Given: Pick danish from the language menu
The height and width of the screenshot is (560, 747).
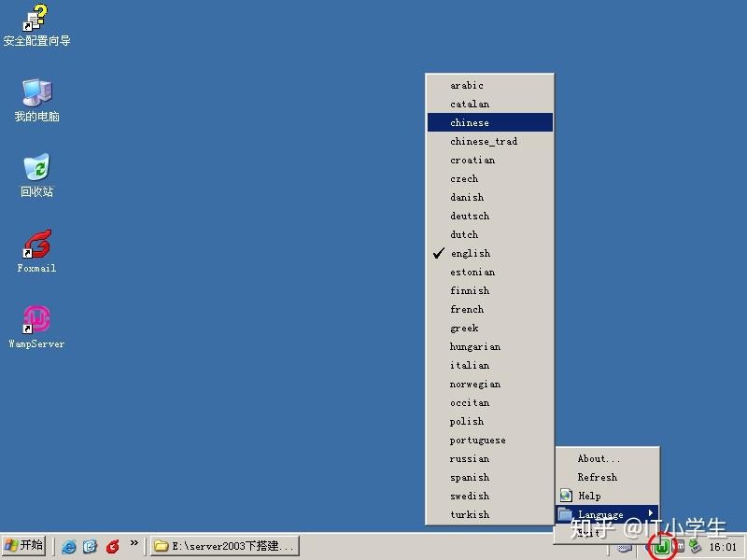Looking at the screenshot, I should pos(489,197).
